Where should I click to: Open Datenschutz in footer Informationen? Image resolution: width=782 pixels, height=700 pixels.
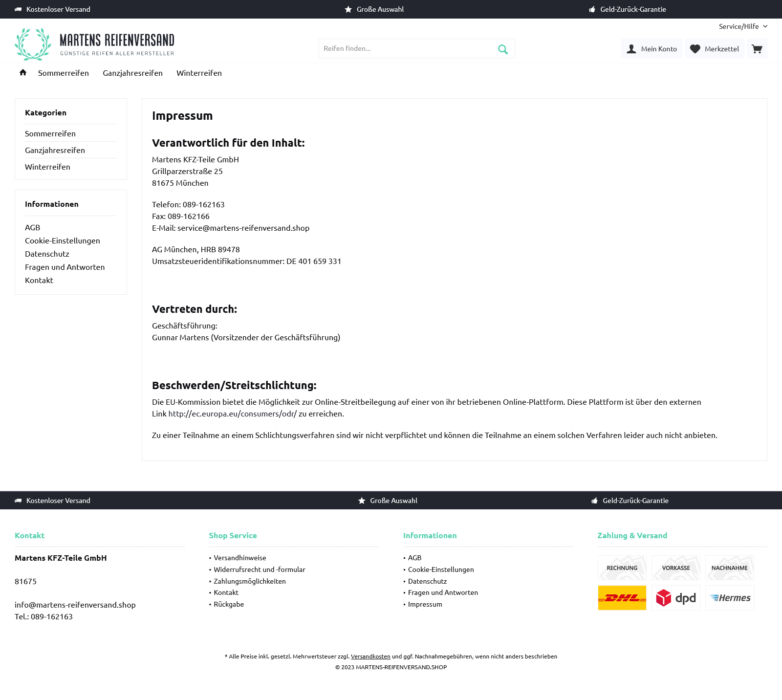point(428,581)
